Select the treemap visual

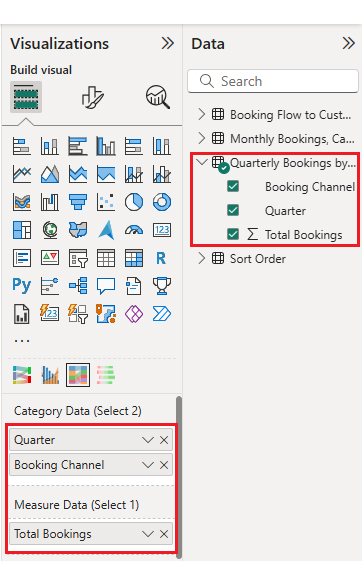tap(22, 230)
